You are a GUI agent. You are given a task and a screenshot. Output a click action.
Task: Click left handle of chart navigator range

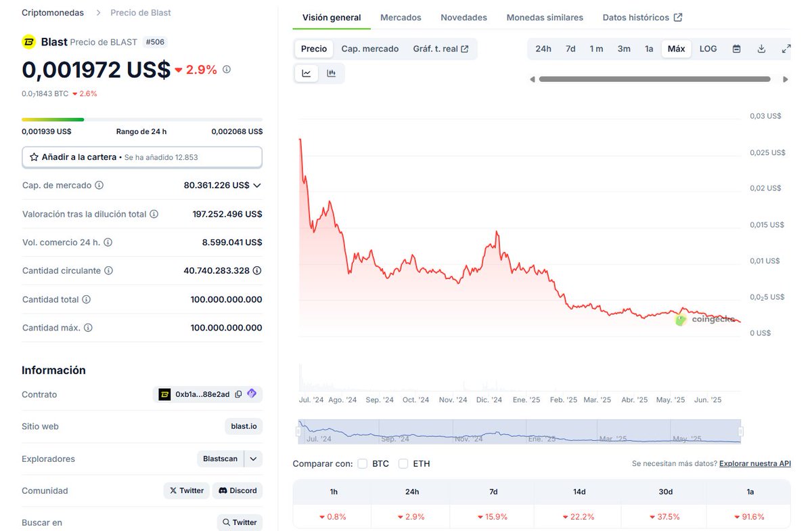[x=298, y=431]
